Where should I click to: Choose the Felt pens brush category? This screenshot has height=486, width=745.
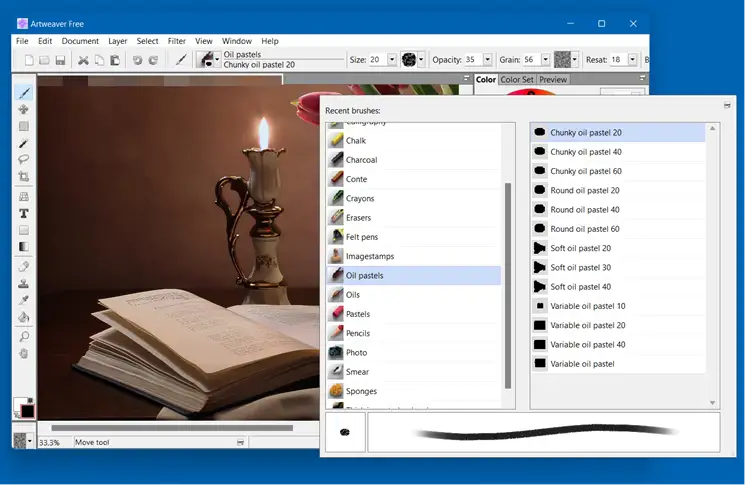tap(414, 237)
